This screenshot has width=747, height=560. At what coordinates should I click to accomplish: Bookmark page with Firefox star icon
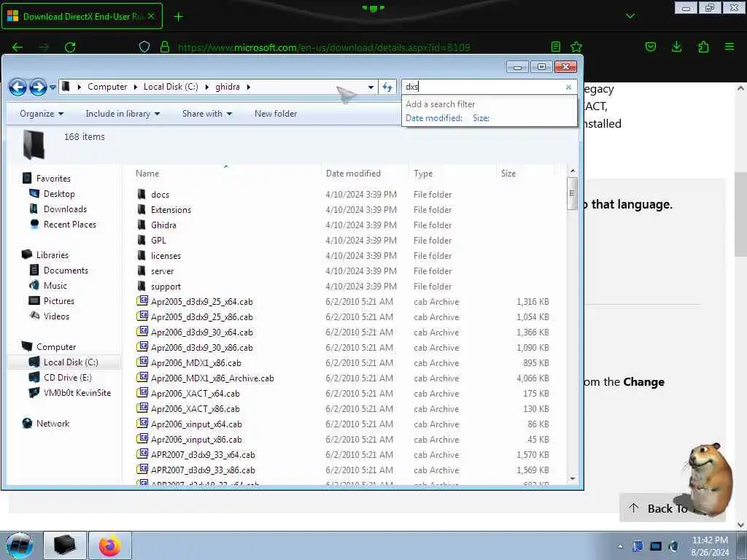pos(576,47)
